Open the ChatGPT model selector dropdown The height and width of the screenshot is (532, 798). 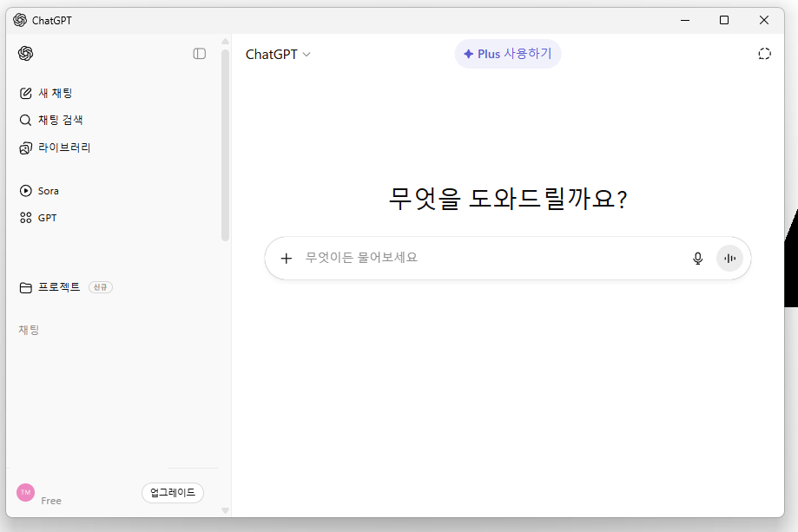click(278, 55)
